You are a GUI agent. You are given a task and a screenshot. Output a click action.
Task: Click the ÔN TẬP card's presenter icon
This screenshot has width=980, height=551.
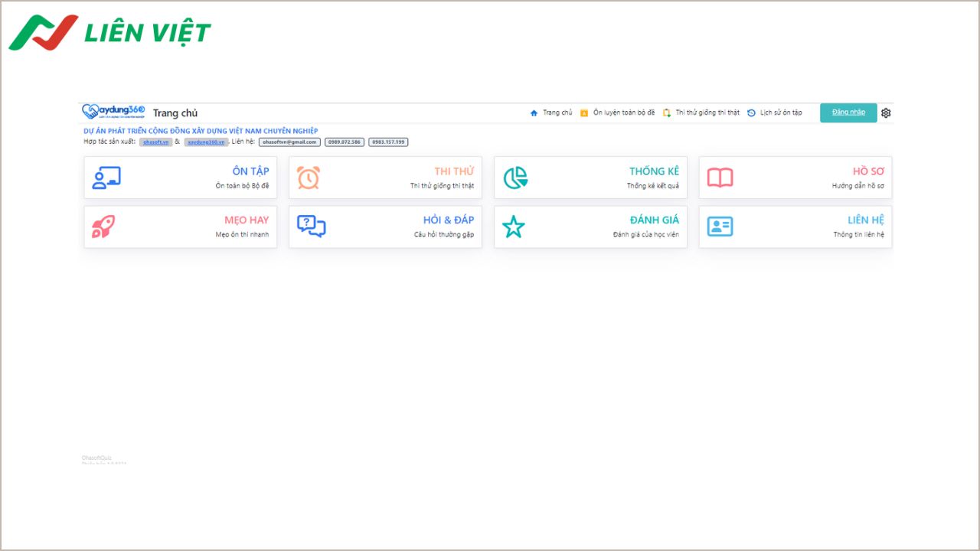pyautogui.click(x=106, y=178)
